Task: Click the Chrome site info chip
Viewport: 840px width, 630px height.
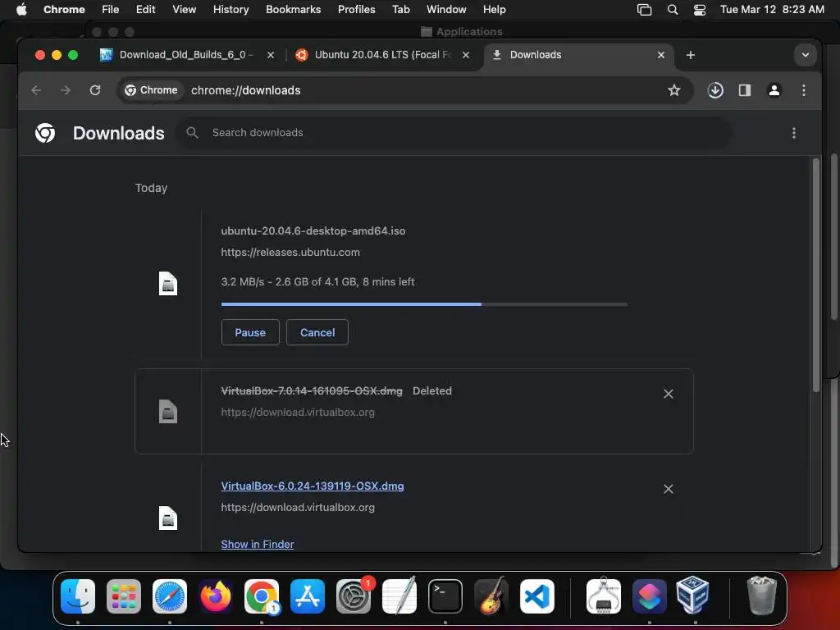Action: tap(152, 90)
